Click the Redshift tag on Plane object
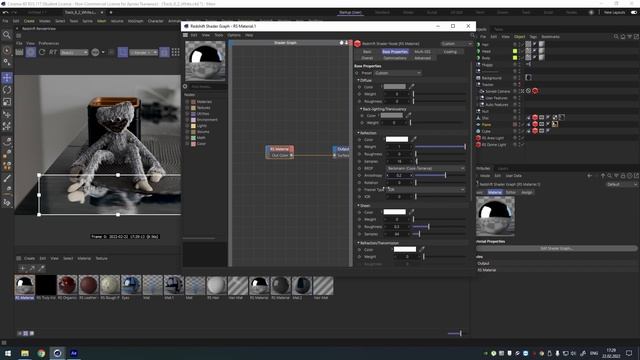 tap(535, 124)
